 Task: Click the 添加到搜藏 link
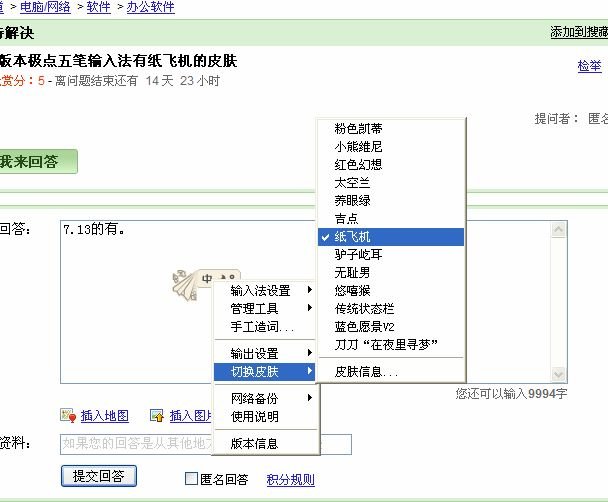point(579,32)
